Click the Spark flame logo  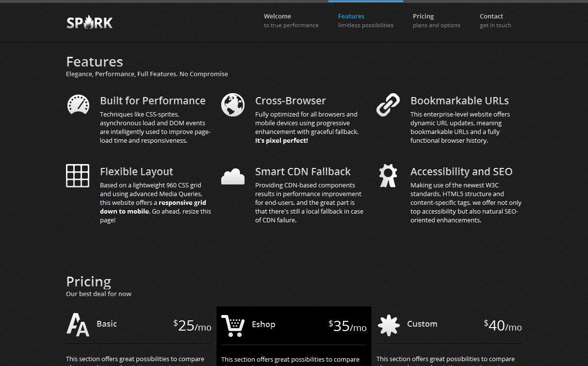point(90,22)
